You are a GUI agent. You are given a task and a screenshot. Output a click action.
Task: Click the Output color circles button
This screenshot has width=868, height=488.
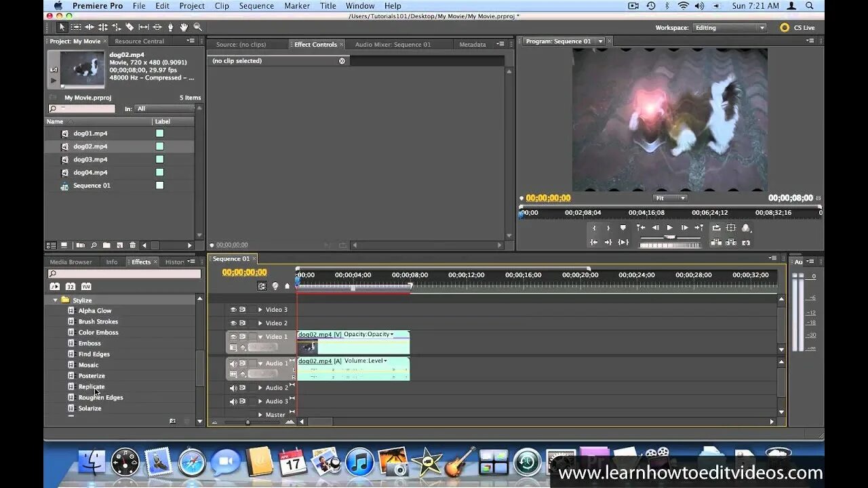point(747,228)
